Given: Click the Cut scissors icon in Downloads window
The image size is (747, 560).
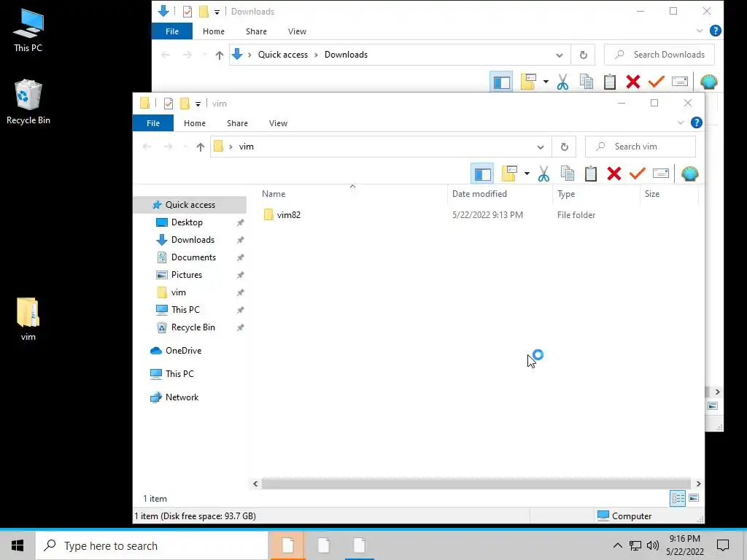Looking at the screenshot, I should [562, 82].
